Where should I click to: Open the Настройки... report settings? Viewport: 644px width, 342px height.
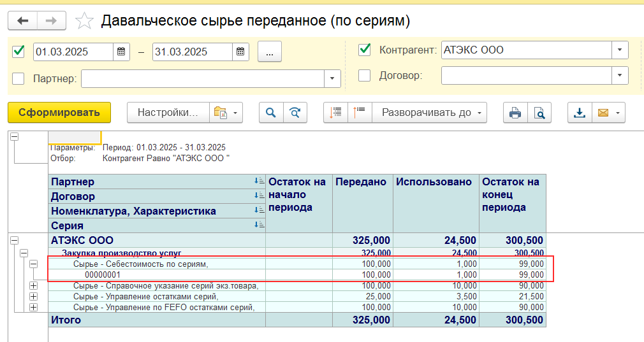[168, 113]
